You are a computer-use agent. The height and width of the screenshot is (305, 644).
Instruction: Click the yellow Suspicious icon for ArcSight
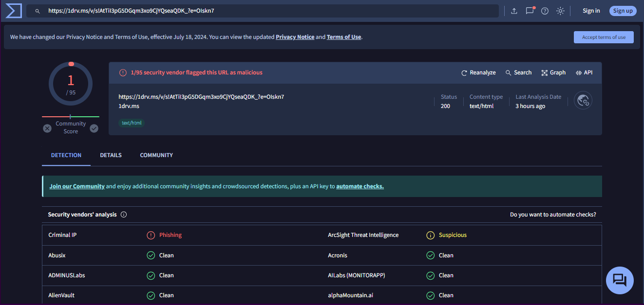tap(431, 235)
